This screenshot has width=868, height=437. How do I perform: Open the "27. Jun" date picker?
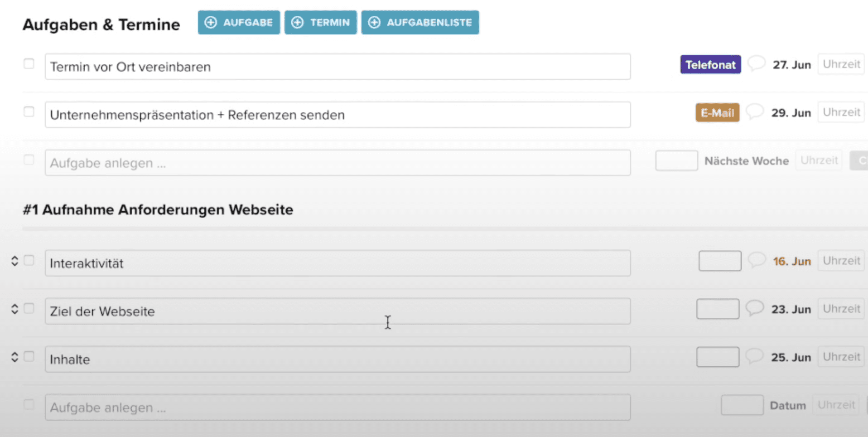792,64
